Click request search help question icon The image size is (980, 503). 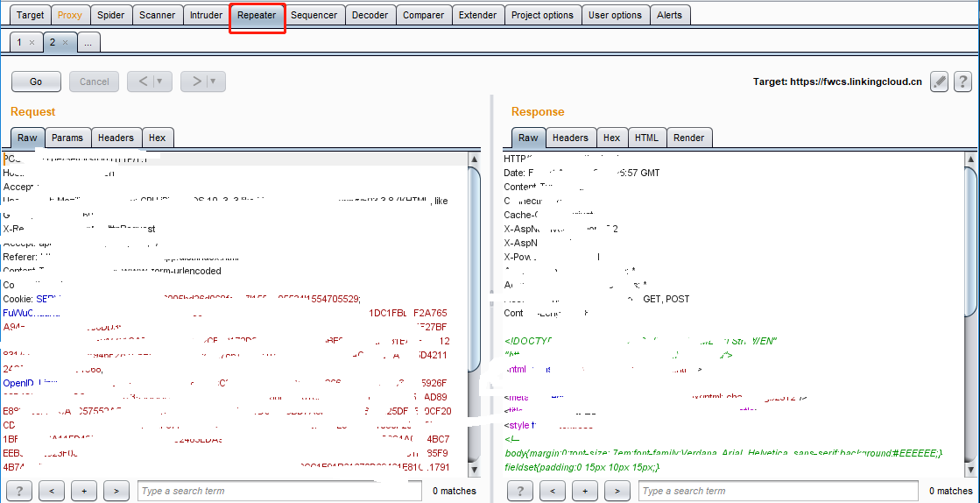point(19,491)
